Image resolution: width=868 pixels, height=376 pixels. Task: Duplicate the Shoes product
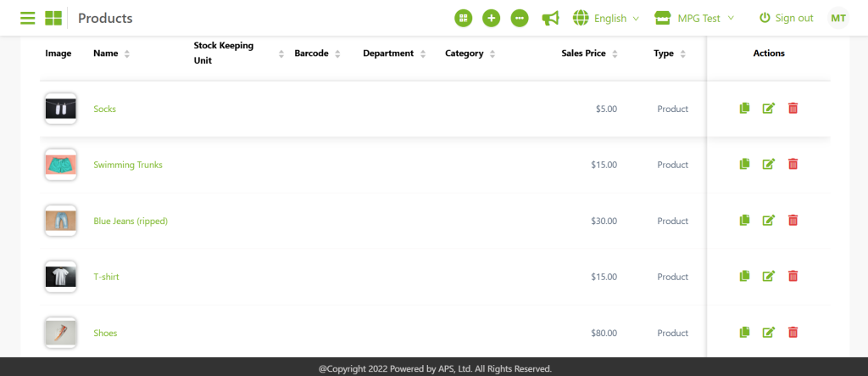pos(744,332)
